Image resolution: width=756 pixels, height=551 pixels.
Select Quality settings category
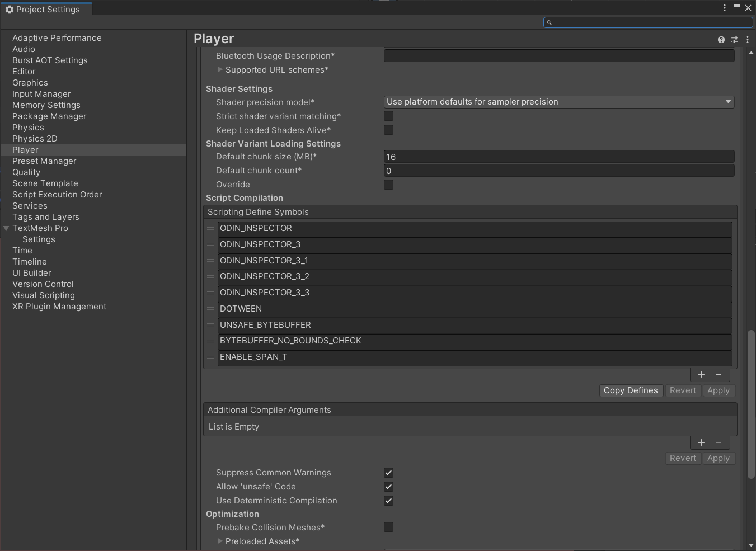point(26,172)
